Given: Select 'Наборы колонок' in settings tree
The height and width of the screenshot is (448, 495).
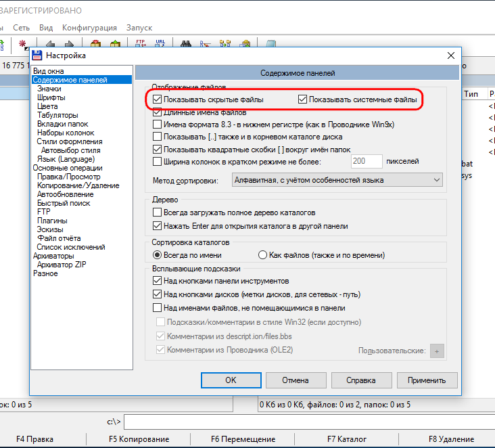Looking at the screenshot, I should 66,133.
